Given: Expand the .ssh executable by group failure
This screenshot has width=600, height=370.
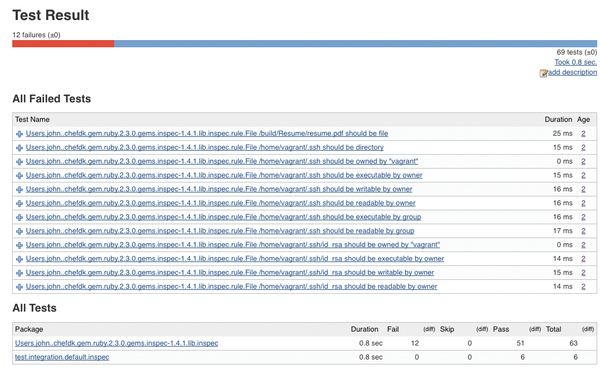Looking at the screenshot, I should [x=19, y=217].
